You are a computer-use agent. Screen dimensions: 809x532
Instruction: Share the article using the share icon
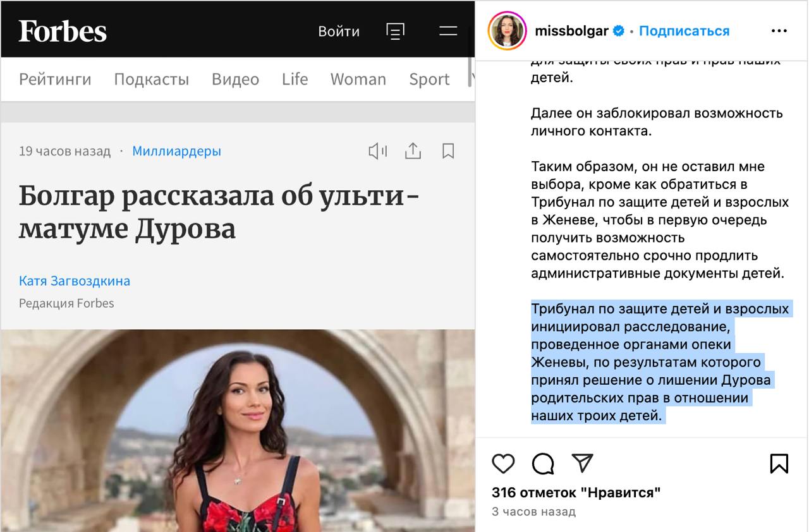coord(413,151)
